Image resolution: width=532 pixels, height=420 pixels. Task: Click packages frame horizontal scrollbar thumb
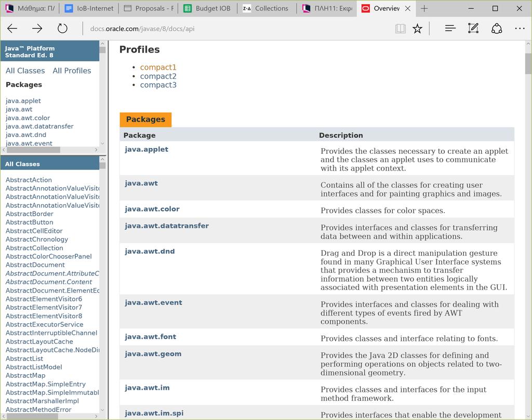click(33, 150)
